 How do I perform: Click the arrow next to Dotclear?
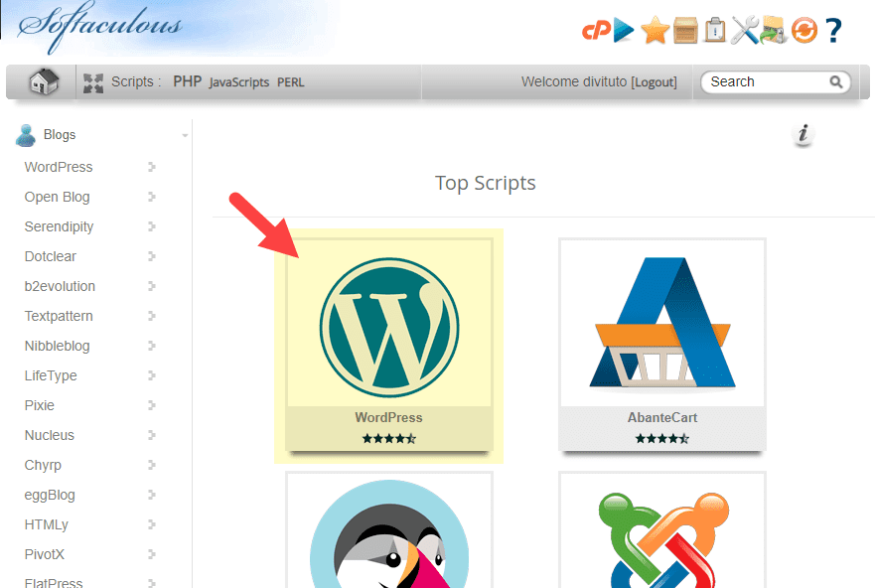[x=152, y=256]
